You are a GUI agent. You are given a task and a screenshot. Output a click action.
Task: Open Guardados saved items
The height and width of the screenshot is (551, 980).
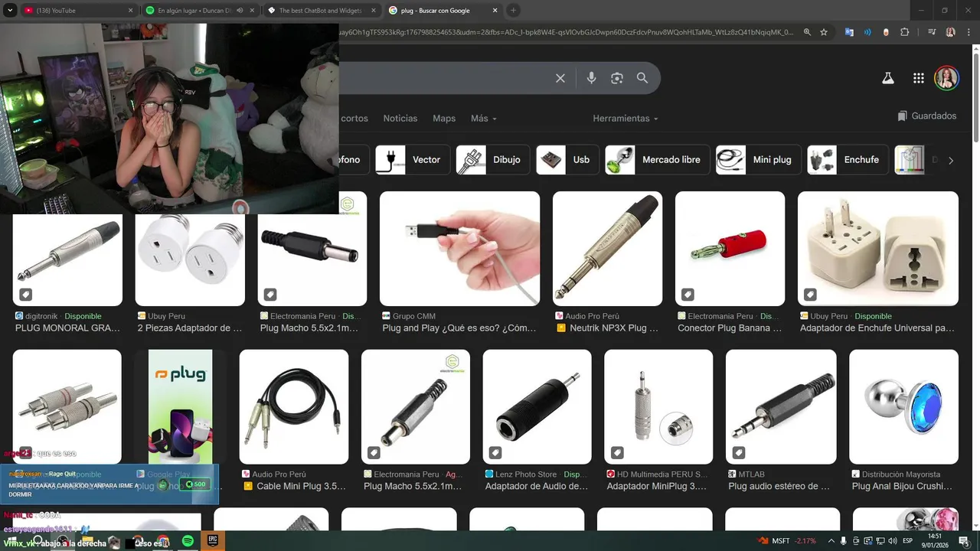point(927,116)
